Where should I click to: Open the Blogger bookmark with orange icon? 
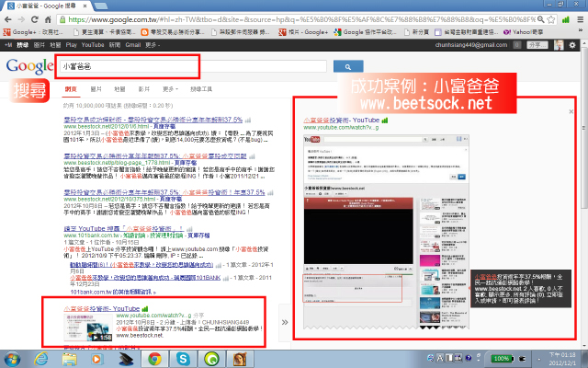(x=173, y=32)
